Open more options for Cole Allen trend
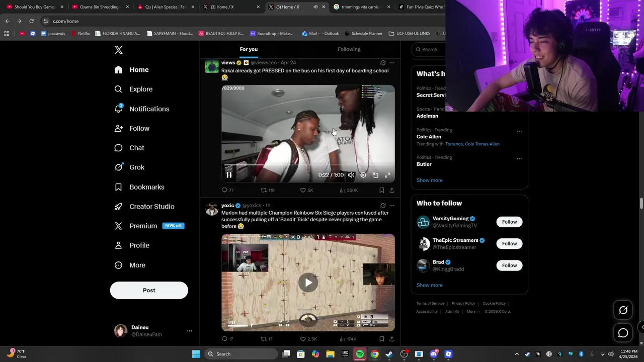 (519, 131)
